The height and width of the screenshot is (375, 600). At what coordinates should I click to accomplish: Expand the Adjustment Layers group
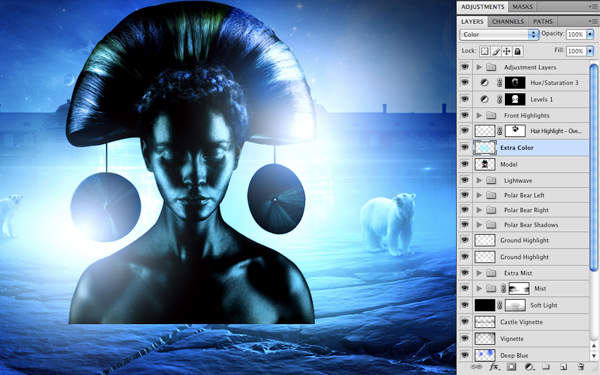(479, 67)
